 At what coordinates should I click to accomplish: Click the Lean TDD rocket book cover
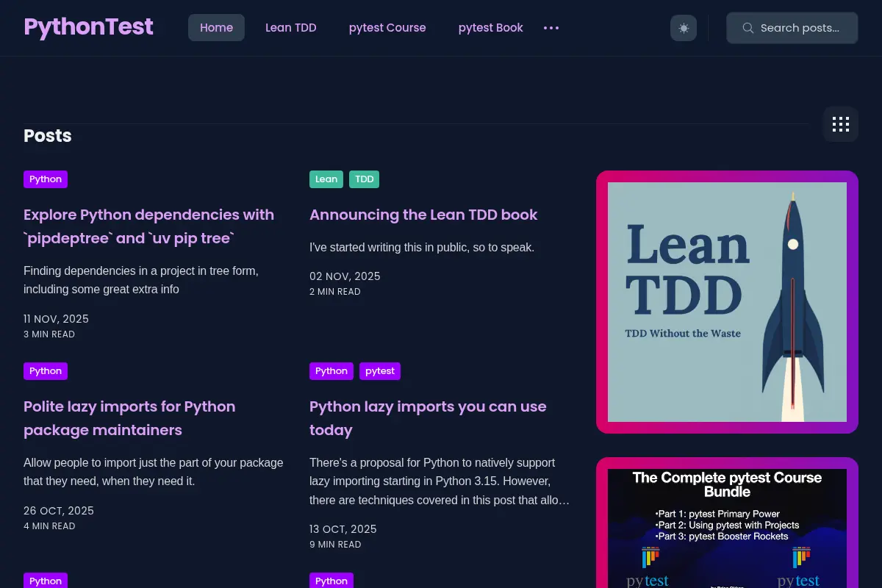pos(727,302)
